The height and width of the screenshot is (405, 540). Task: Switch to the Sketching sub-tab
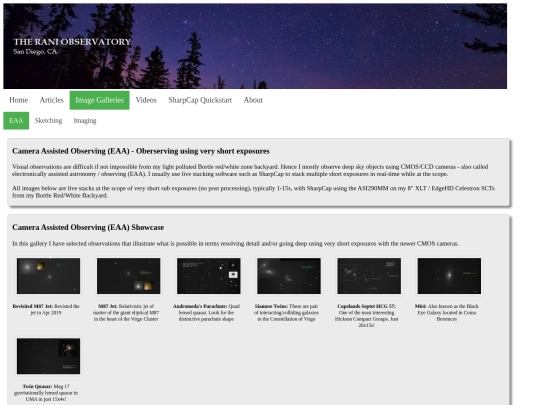49,121
